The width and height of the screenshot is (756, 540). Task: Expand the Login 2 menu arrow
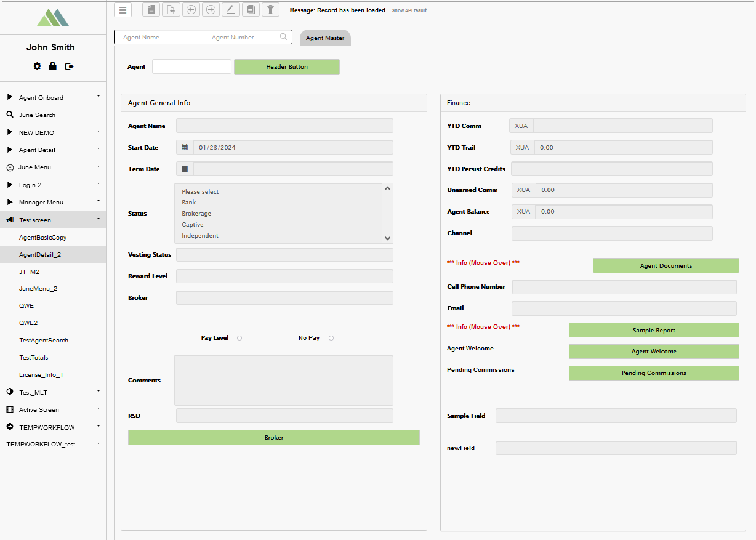(99, 184)
